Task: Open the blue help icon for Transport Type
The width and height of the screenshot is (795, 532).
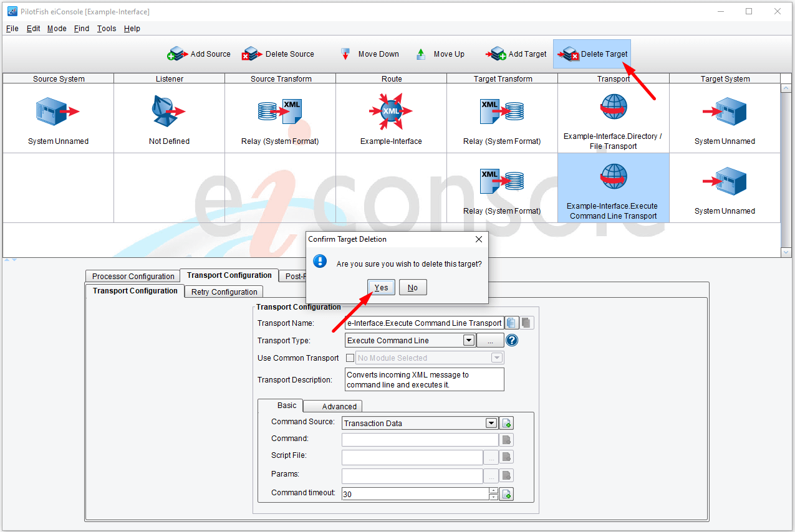Action: pos(512,340)
